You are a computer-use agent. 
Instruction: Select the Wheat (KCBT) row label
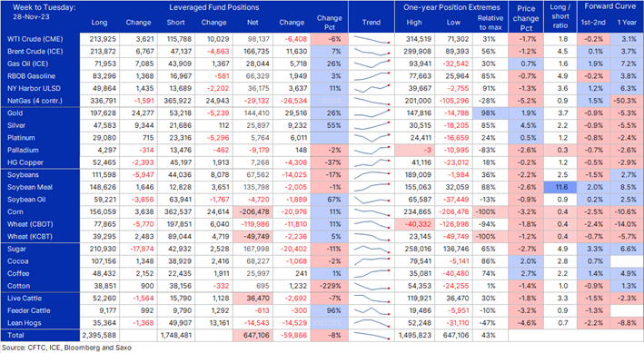tap(30, 237)
